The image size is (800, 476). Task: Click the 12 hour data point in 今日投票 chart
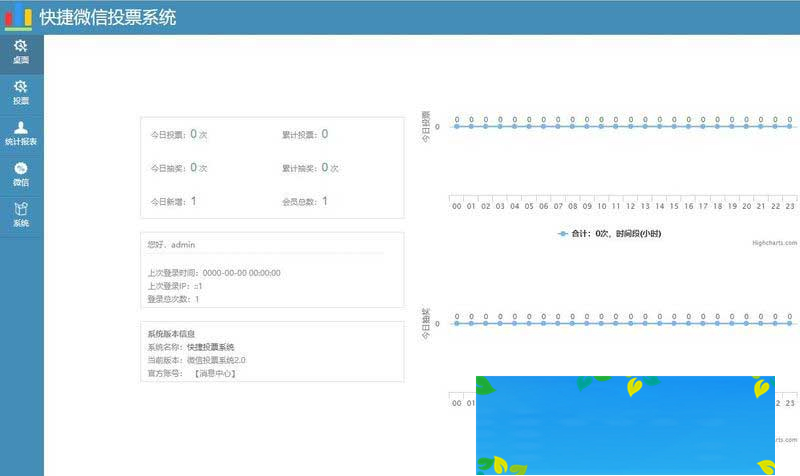(x=630, y=127)
